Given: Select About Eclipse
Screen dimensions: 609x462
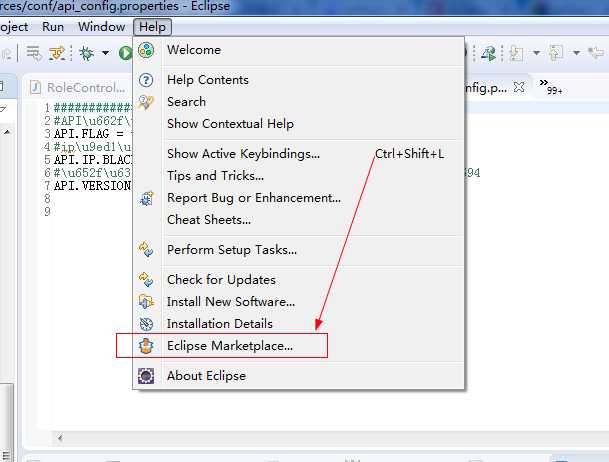Looking at the screenshot, I should click(x=298, y=376).
